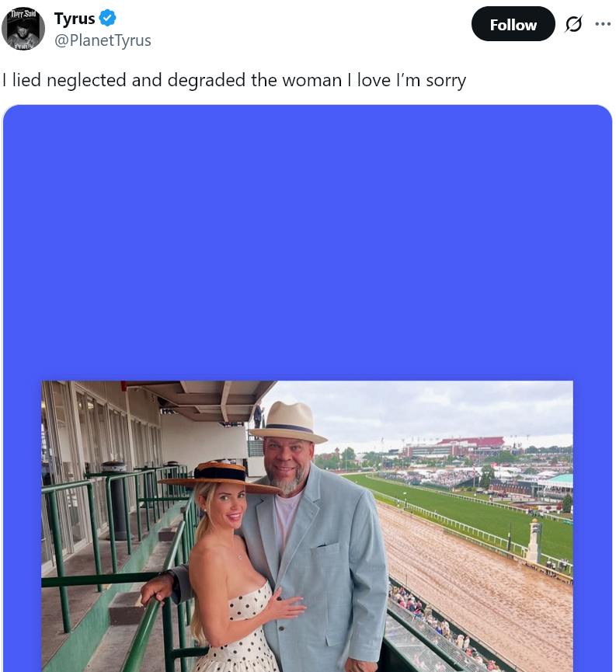Image resolution: width=616 pixels, height=672 pixels.
Task: Click the woman's straw boater hat
Action: coord(220,476)
